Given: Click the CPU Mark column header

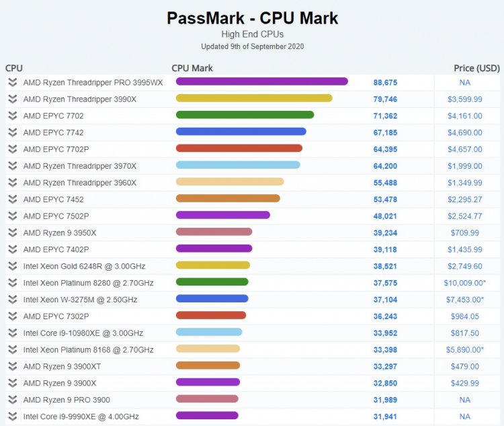Looking at the screenshot, I should pyautogui.click(x=192, y=68).
